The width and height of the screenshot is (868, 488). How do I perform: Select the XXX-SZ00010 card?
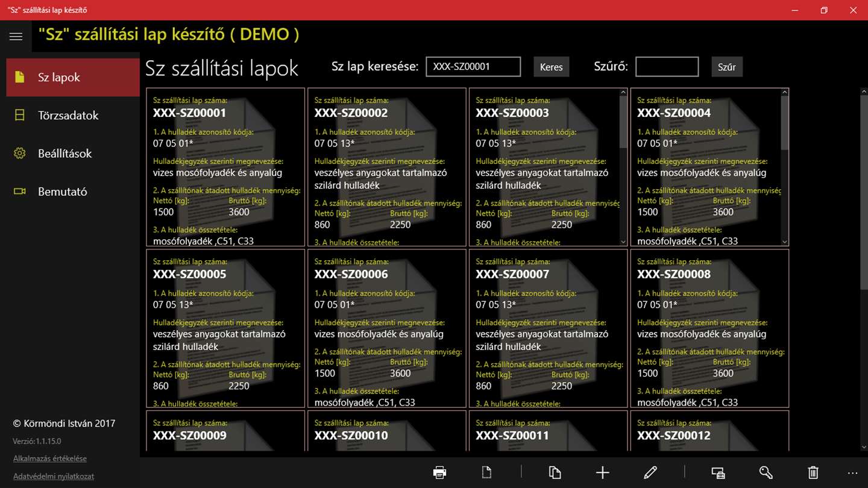pyautogui.click(x=387, y=431)
